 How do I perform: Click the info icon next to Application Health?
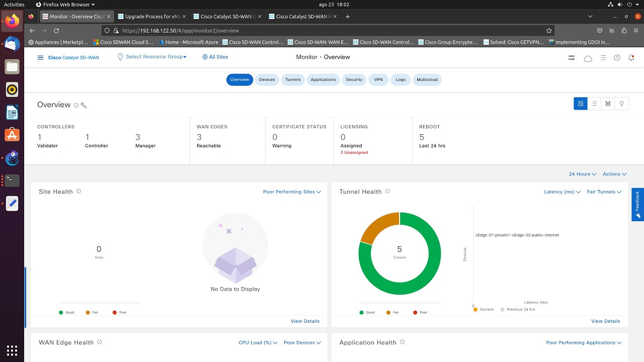pyautogui.click(x=402, y=342)
